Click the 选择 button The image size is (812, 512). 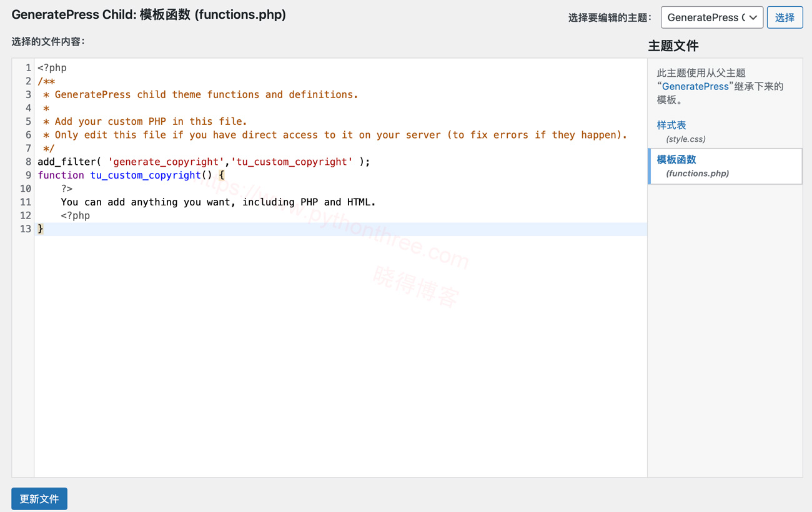(785, 17)
